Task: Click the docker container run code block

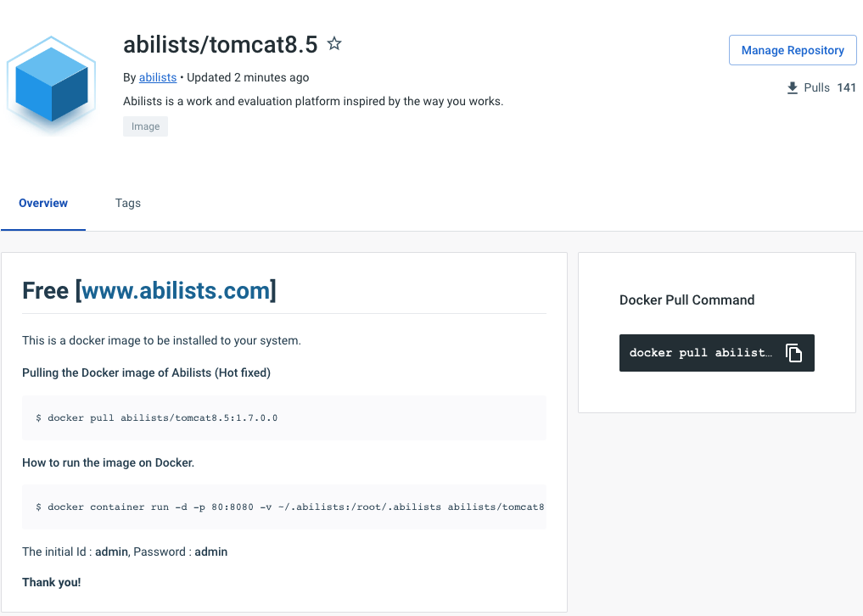Action: tap(284, 507)
